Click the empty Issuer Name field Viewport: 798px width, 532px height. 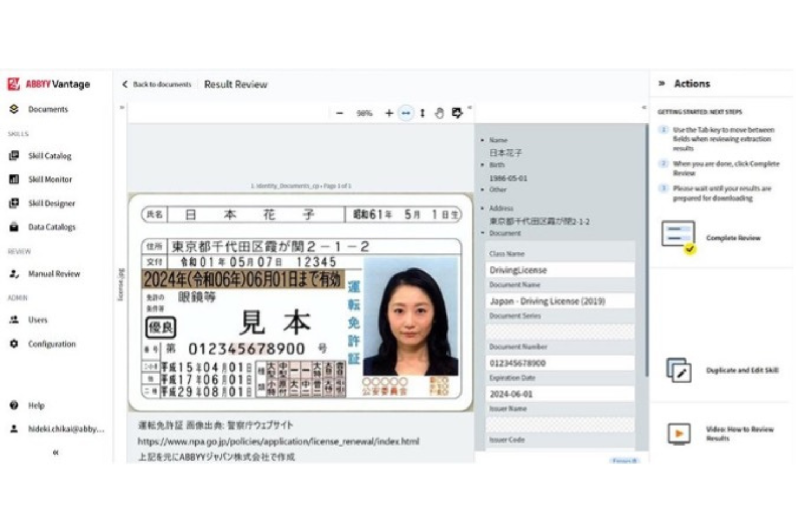pyautogui.click(x=560, y=425)
